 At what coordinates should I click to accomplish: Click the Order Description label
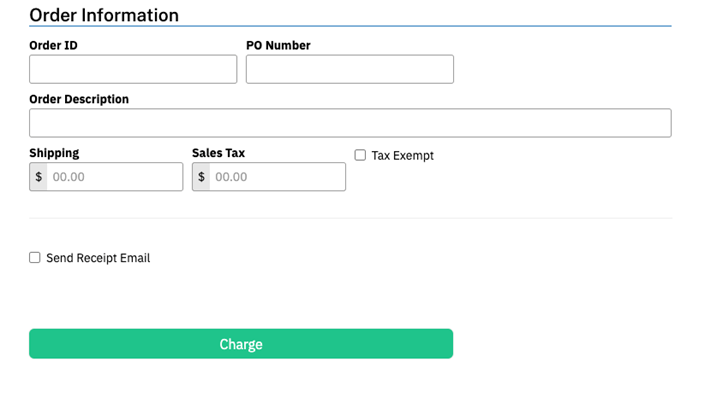79,99
